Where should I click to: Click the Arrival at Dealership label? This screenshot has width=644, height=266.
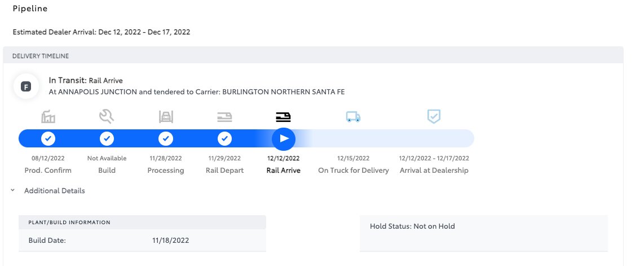434,170
